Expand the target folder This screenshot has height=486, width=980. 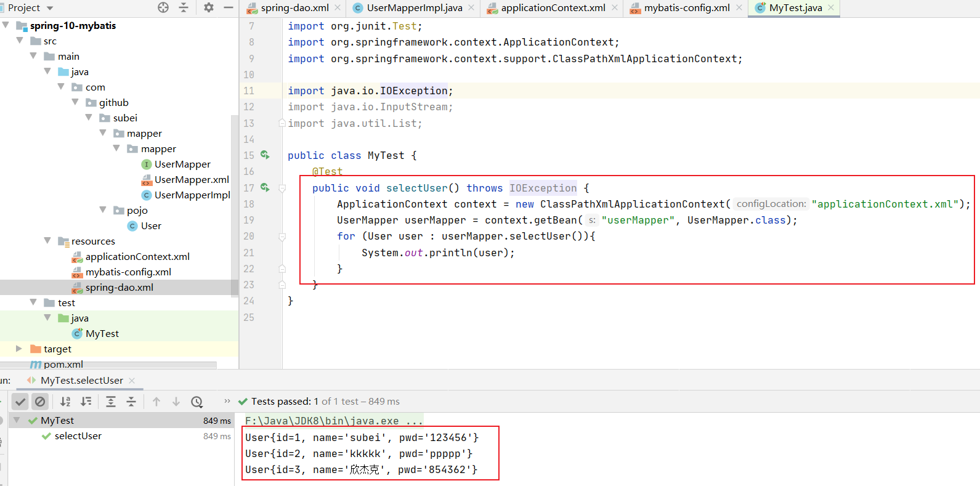pyautogui.click(x=18, y=349)
